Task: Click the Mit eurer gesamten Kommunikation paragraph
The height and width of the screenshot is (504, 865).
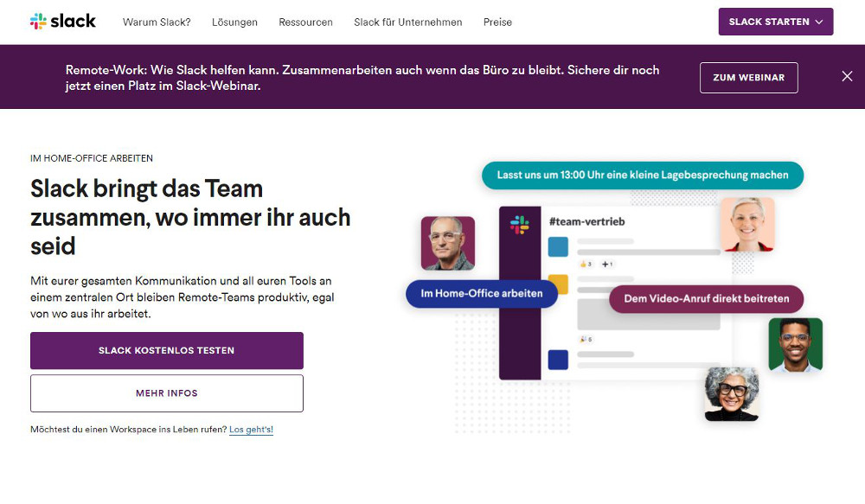Action: click(x=183, y=297)
